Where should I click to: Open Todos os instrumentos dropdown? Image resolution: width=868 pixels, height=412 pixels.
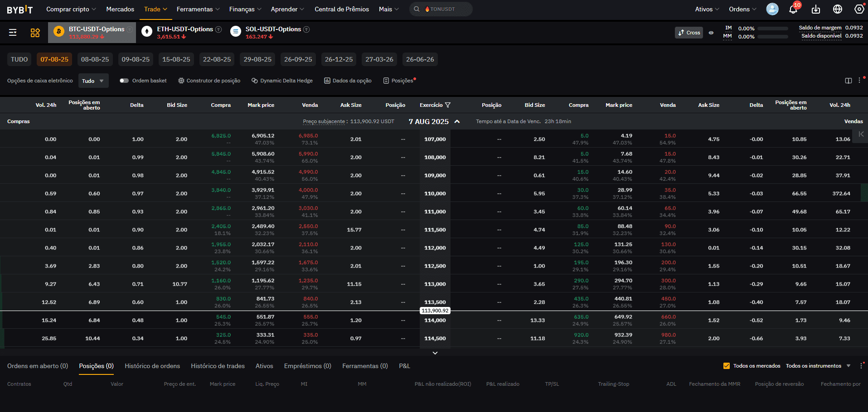818,366
